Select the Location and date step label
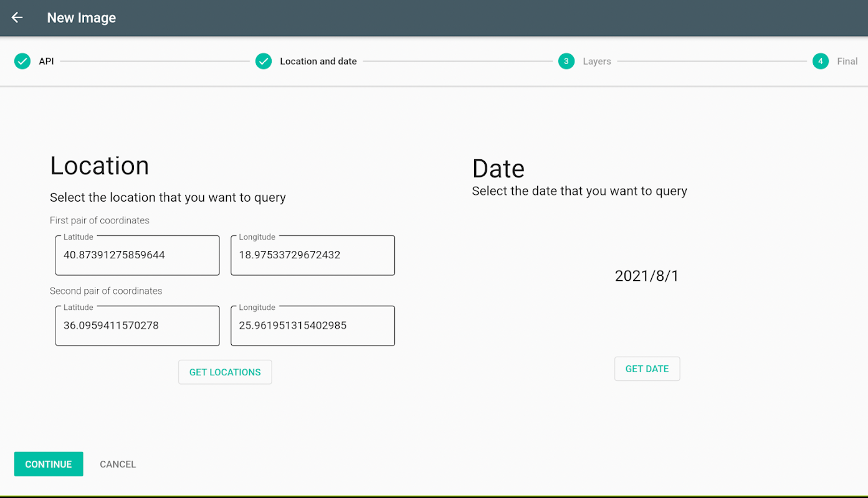 (x=318, y=62)
